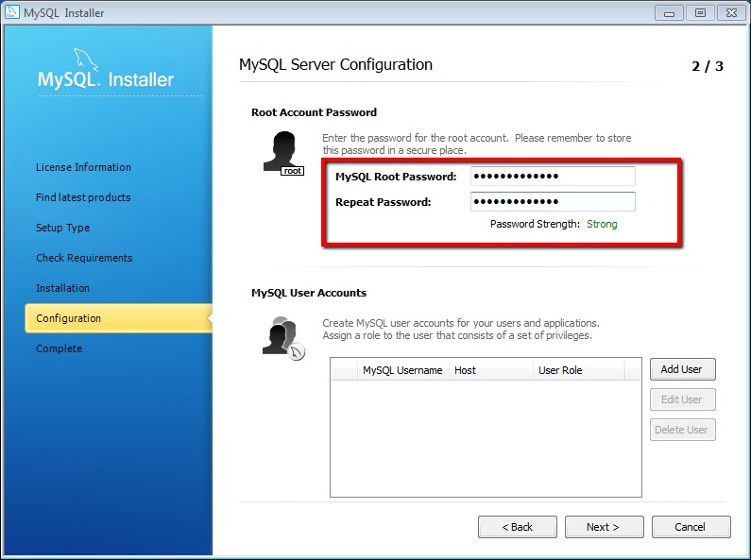751x560 pixels.
Task: Sort by Host column header
Action: pos(491,370)
